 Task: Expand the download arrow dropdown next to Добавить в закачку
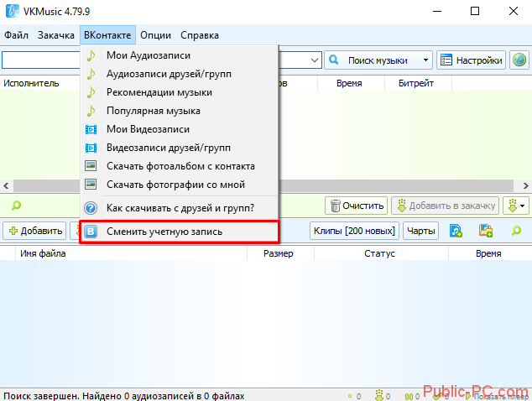(x=516, y=206)
